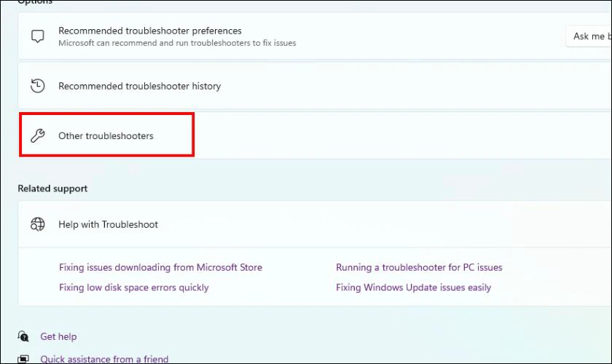Click the Quick assistance screen icon
This screenshot has height=364, width=612.
point(23,359)
